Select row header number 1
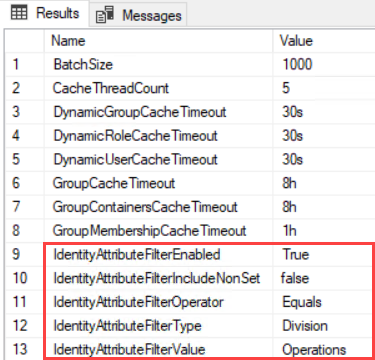 tap(24, 64)
